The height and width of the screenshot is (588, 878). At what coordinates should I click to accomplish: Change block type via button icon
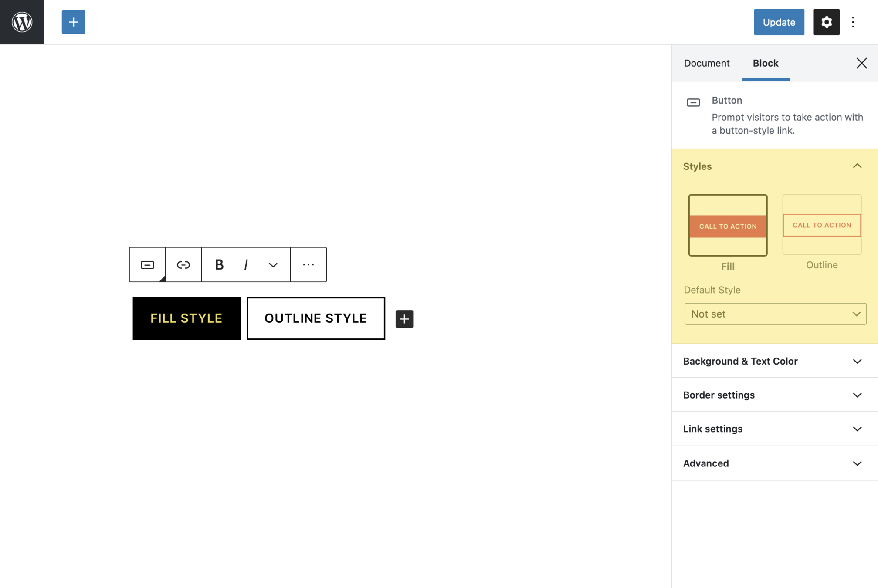[x=147, y=264]
